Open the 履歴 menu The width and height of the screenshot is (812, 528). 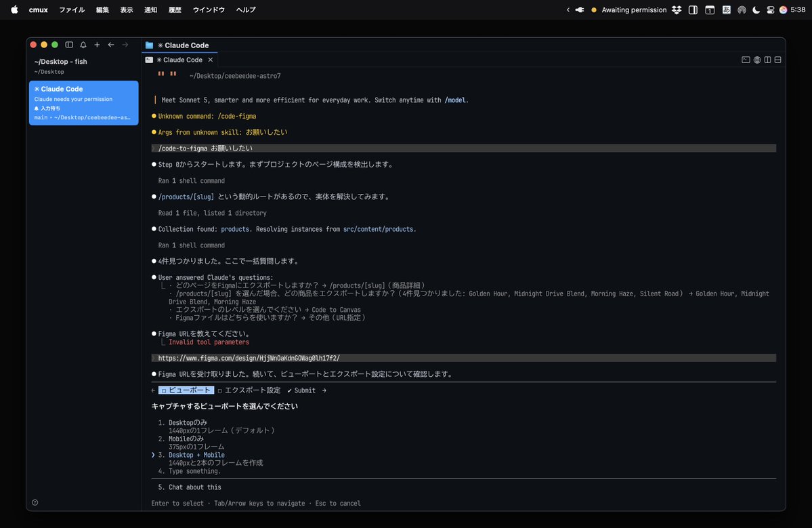[x=175, y=9]
